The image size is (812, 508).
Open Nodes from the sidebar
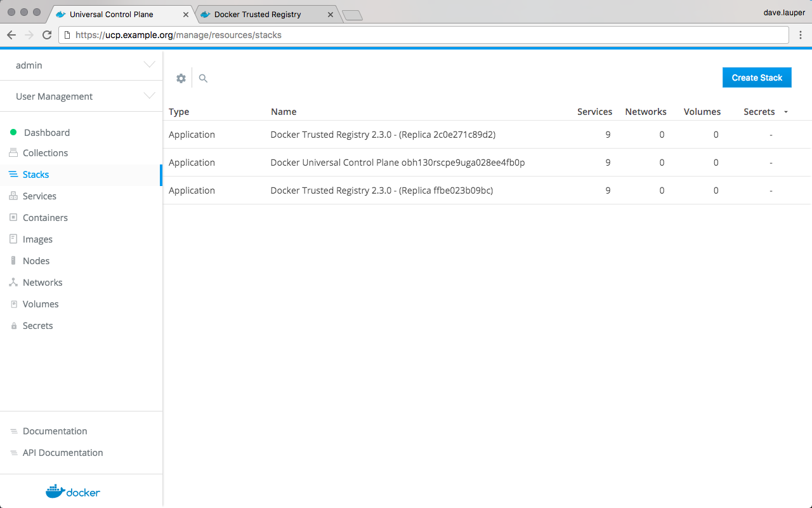(x=36, y=261)
